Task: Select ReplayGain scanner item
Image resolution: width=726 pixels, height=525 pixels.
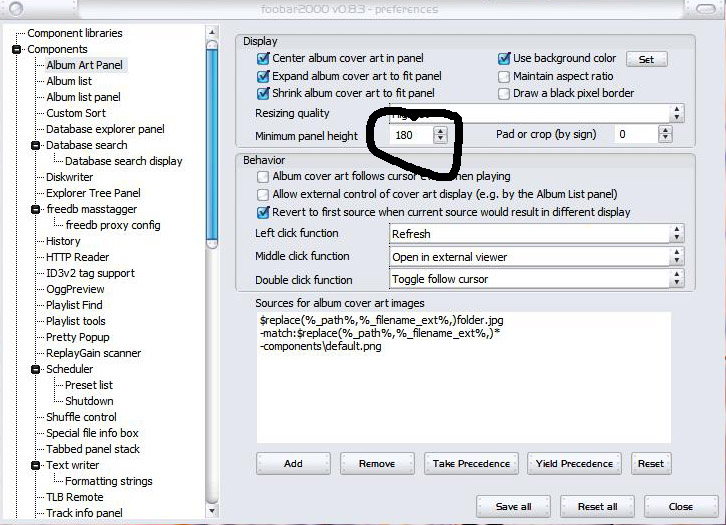Action: click(93, 353)
